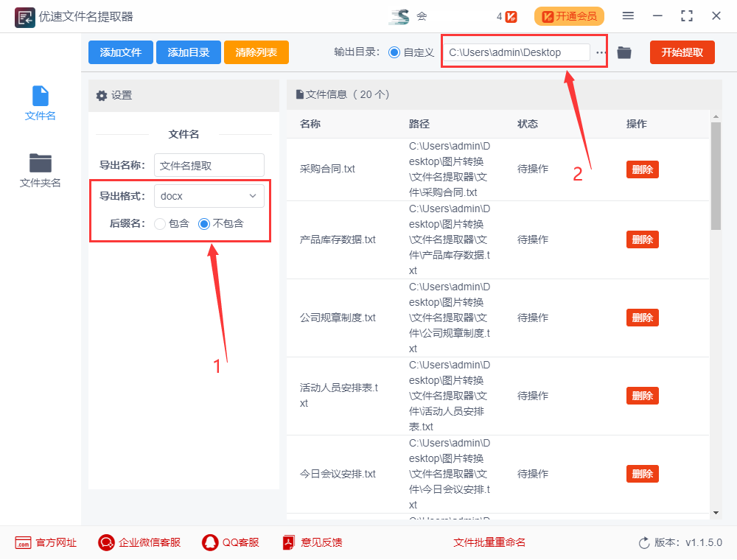Image resolution: width=737 pixels, height=560 pixels.
Task: Click the QQ客服 icon at bottom
Action: 209,542
